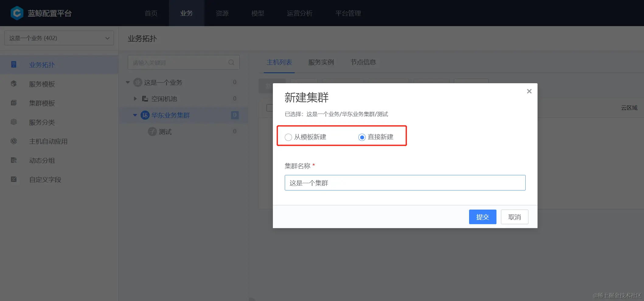Viewport: 644px width, 301px height.
Task: Go to 首页 in top navigation
Action: 151,13
